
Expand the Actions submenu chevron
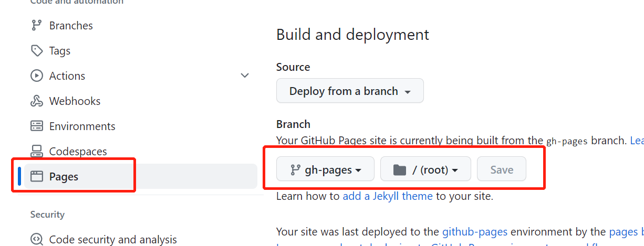point(245,76)
